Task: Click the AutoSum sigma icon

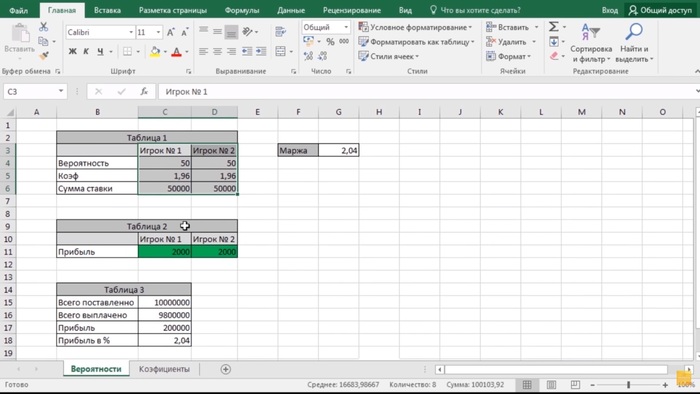Action: (x=554, y=27)
